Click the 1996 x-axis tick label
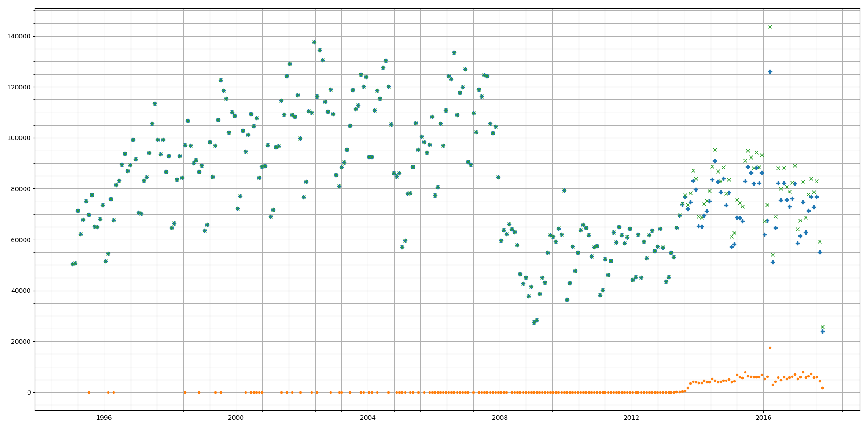This screenshot has width=868, height=428. pyautogui.click(x=104, y=418)
